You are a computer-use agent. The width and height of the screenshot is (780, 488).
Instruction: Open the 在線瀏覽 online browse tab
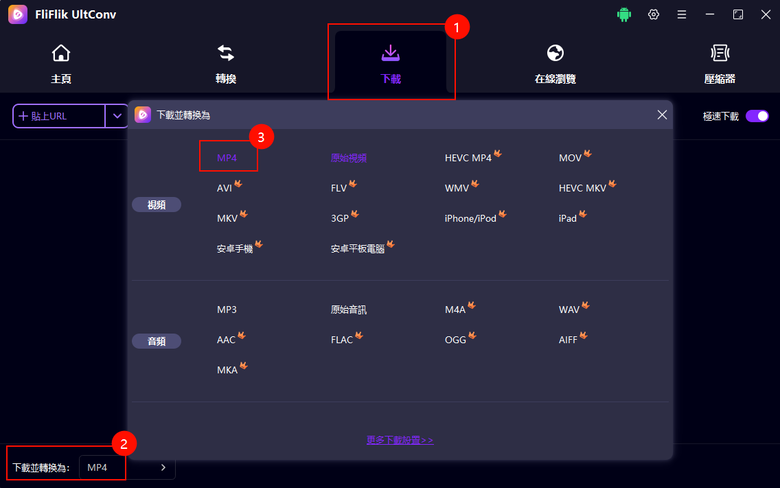(x=555, y=65)
